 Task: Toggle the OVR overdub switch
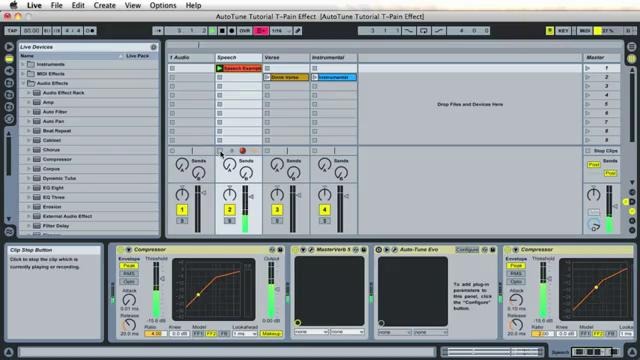(x=244, y=31)
